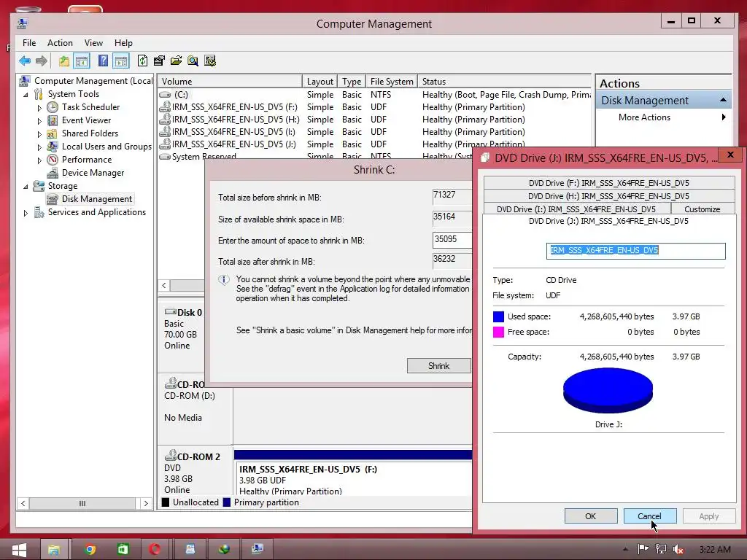Click the Shrink button in Shrink C: dialog
The height and width of the screenshot is (560, 747).
(x=438, y=366)
